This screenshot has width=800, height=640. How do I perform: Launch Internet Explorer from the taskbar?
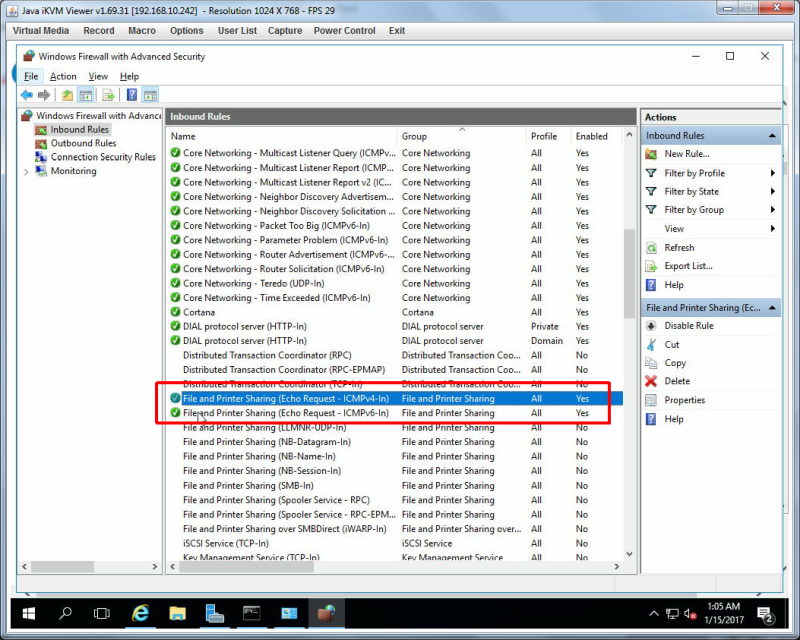pos(140,613)
